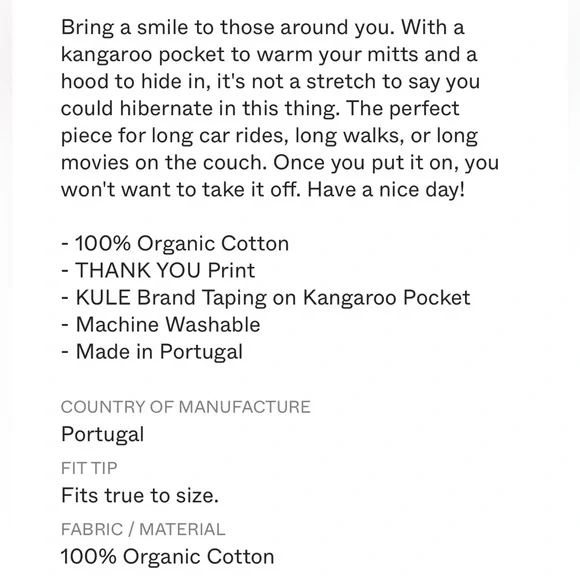The image size is (580, 580).
Task: Click the 'THANK YOU Print' bullet
Action: click(x=158, y=270)
